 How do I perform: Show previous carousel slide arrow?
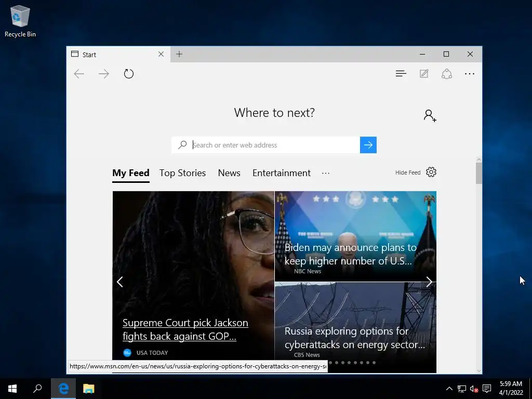coord(120,282)
